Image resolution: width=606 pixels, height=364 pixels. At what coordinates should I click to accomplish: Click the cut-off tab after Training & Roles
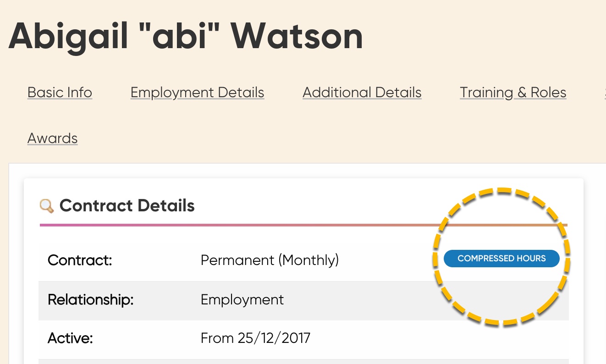(x=605, y=93)
